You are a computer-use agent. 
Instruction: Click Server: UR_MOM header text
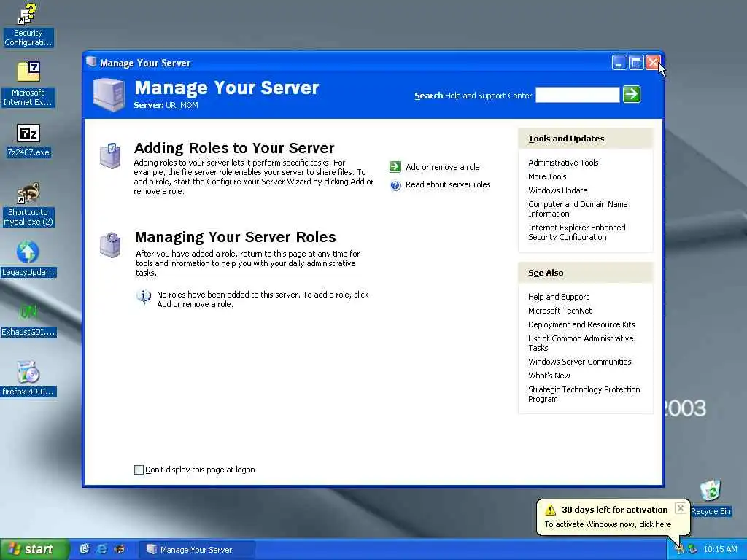point(166,105)
